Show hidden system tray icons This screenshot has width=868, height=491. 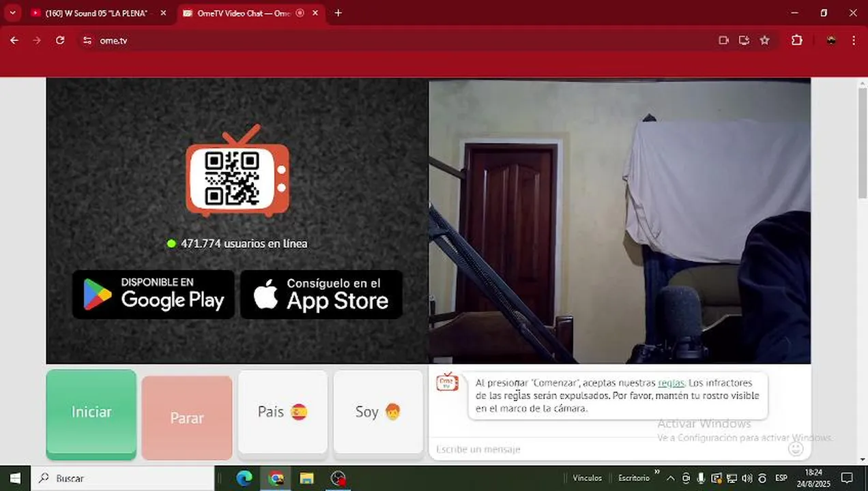pos(671,478)
